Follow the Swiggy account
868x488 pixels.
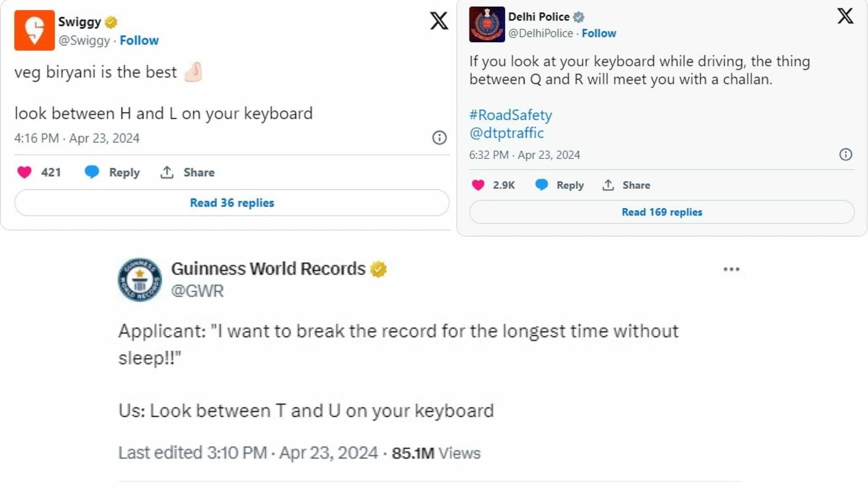click(x=139, y=40)
